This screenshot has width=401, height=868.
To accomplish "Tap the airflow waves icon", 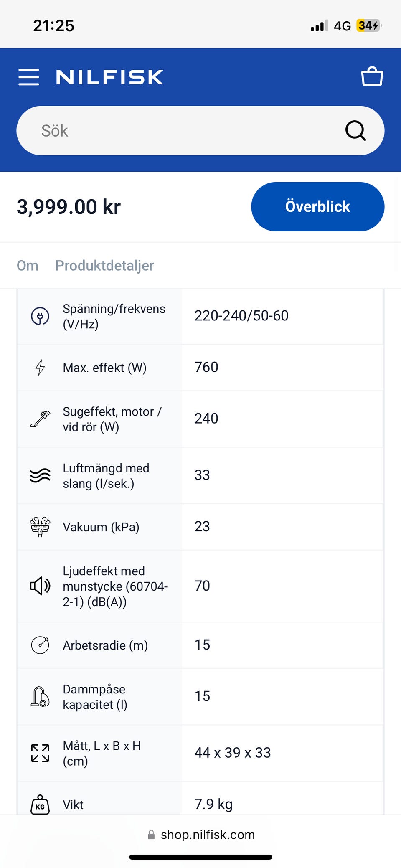I will tap(40, 475).
